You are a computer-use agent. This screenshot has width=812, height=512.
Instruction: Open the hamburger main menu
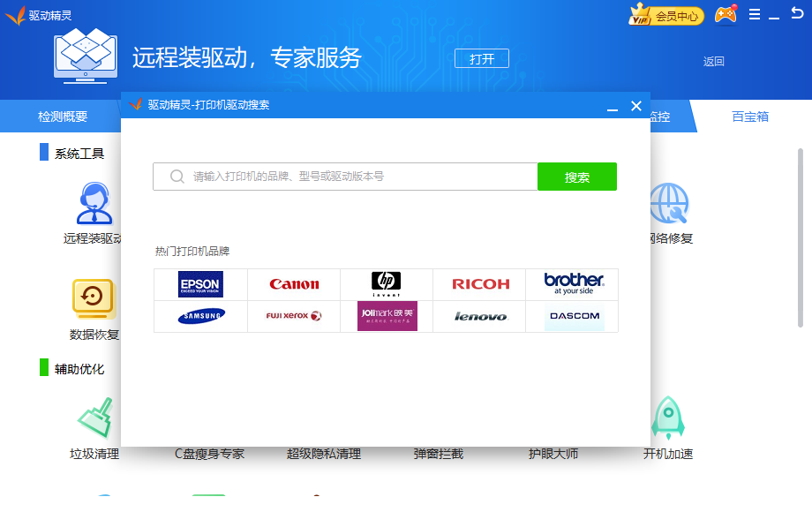[755, 14]
